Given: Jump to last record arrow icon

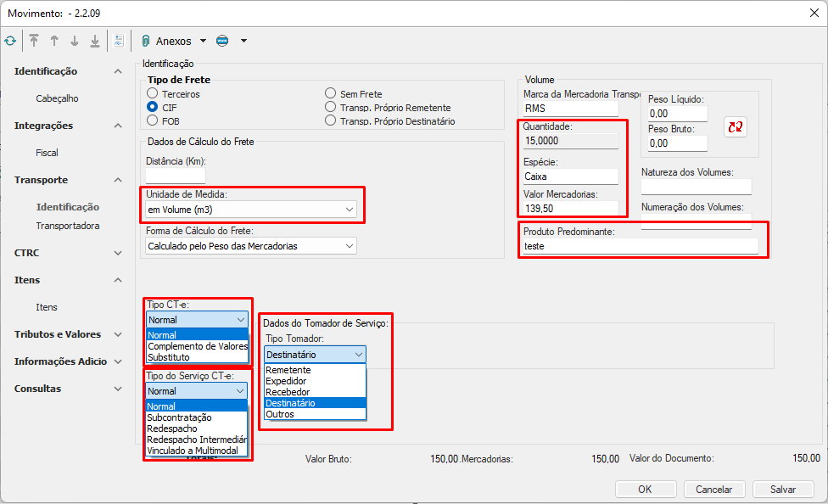Looking at the screenshot, I should 95,41.
